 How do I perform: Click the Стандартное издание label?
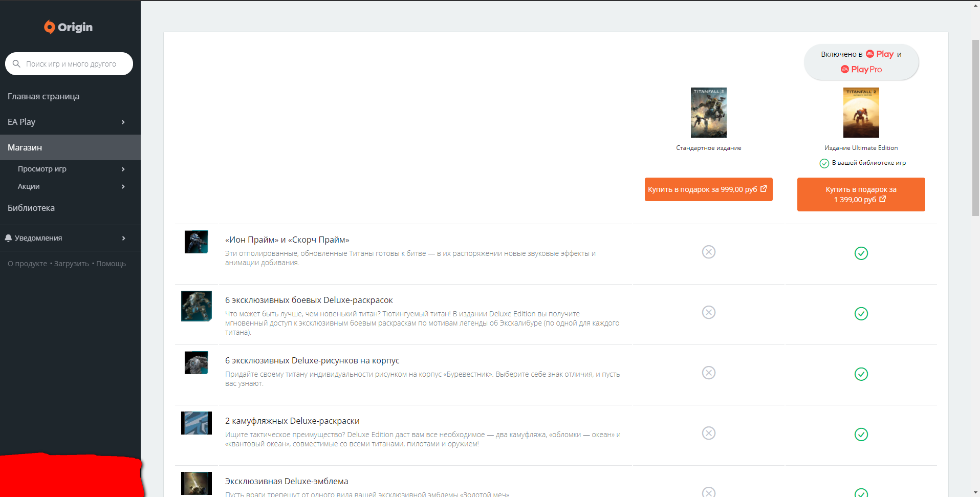tap(709, 148)
